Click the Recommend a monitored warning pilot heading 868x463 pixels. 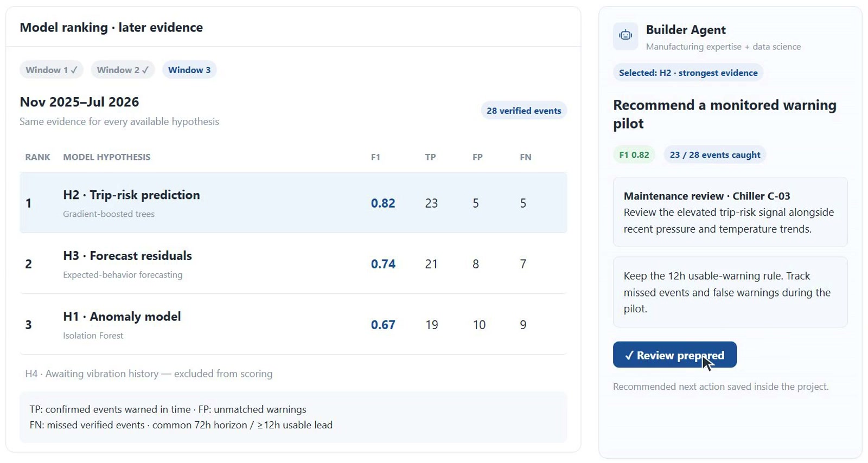(725, 114)
